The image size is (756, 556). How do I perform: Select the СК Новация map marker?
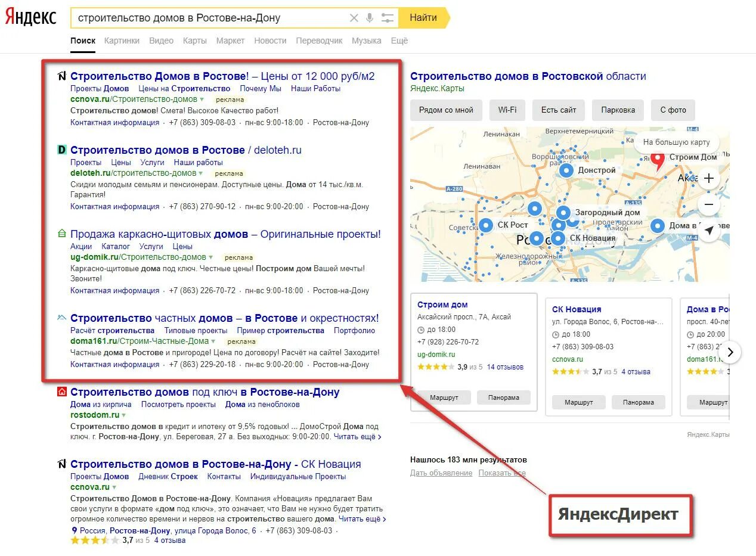tap(558, 238)
